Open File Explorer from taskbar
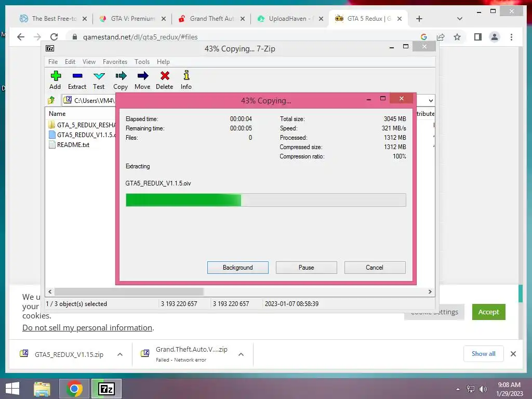 pos(43,389)
